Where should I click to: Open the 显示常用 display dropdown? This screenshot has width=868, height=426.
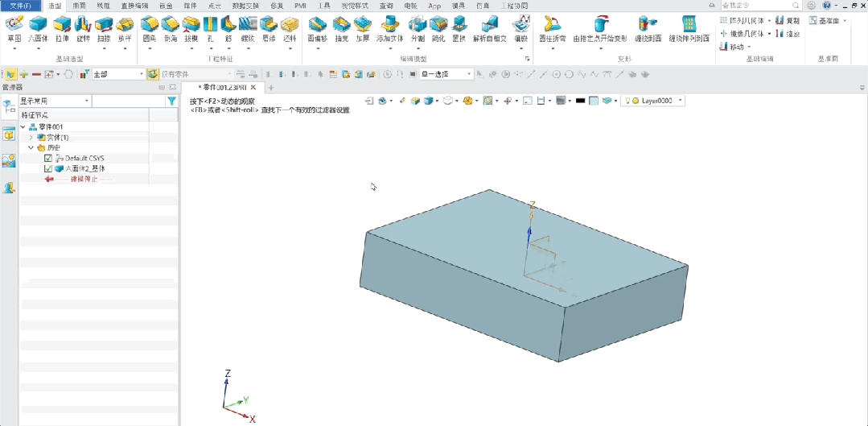[x=55, y=101]
